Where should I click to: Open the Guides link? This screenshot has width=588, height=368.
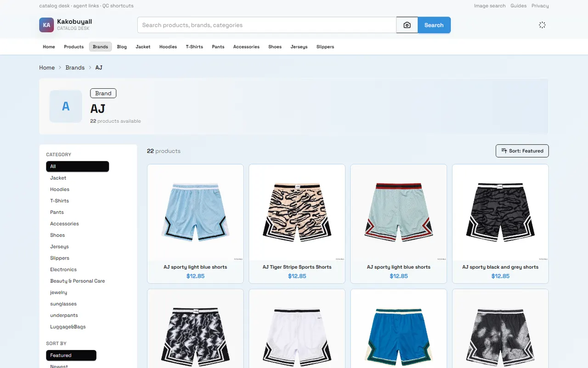(519, 6)
